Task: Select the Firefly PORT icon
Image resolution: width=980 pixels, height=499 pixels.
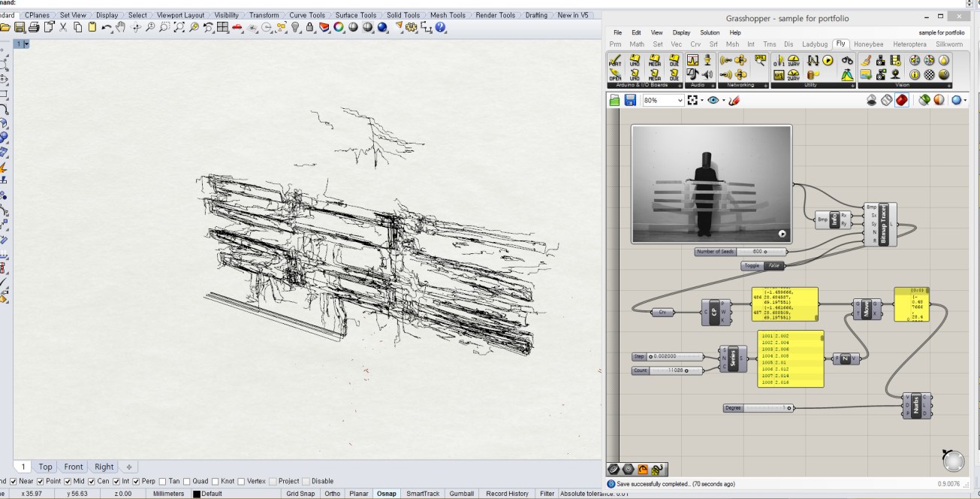Action: pyautogui.click(x=614, y=61)
